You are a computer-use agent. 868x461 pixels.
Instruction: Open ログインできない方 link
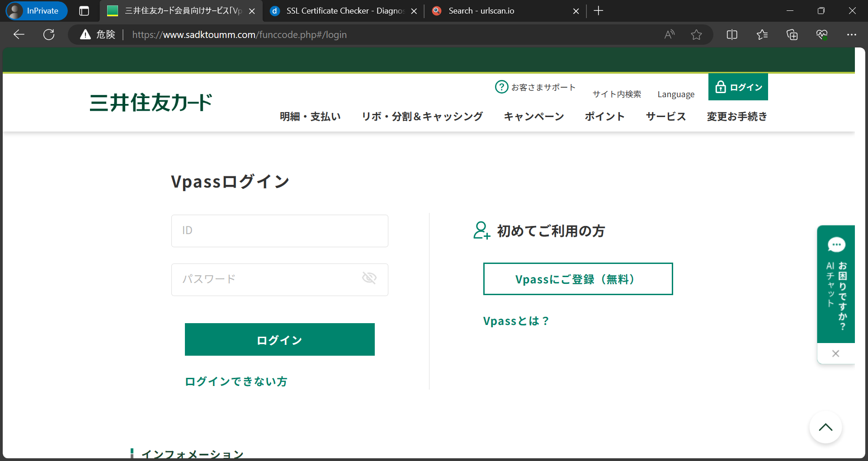[236, 381]
